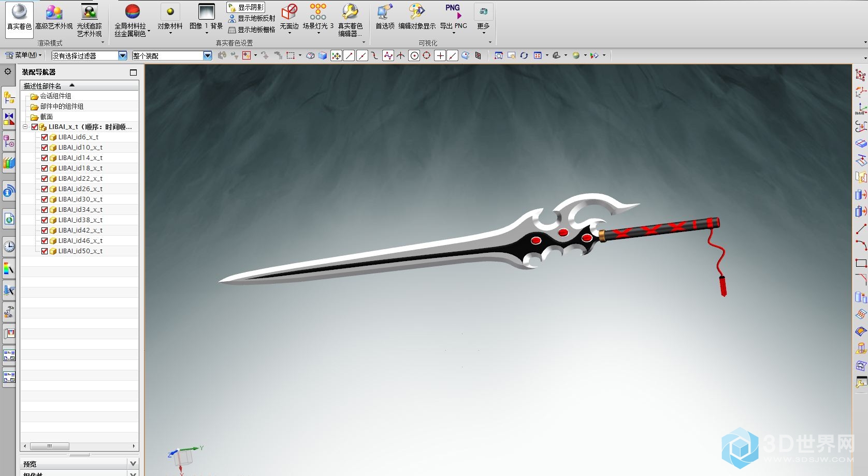Open 场景灯光 3 scene lights
The width and height of the screenshot is (868, 476).
tap(318, 19)
